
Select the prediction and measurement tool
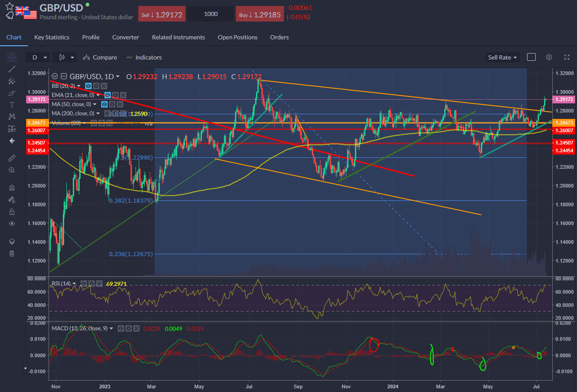click(12, 129)
